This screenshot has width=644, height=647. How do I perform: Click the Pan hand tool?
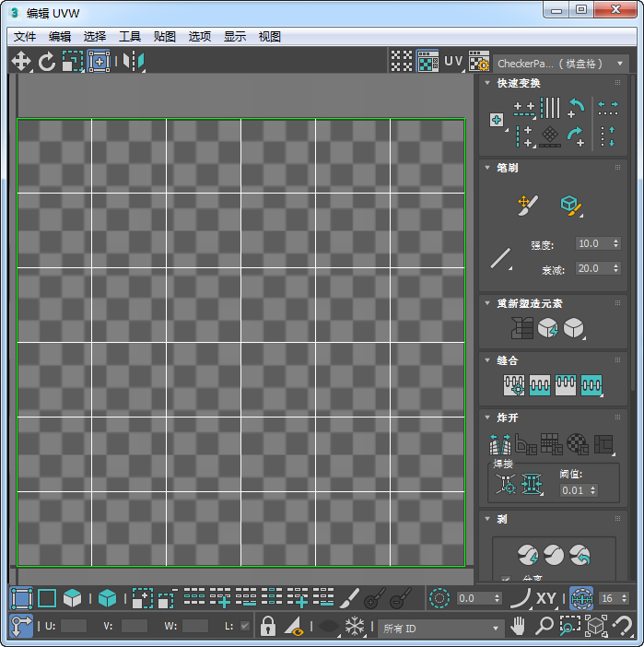518,626
